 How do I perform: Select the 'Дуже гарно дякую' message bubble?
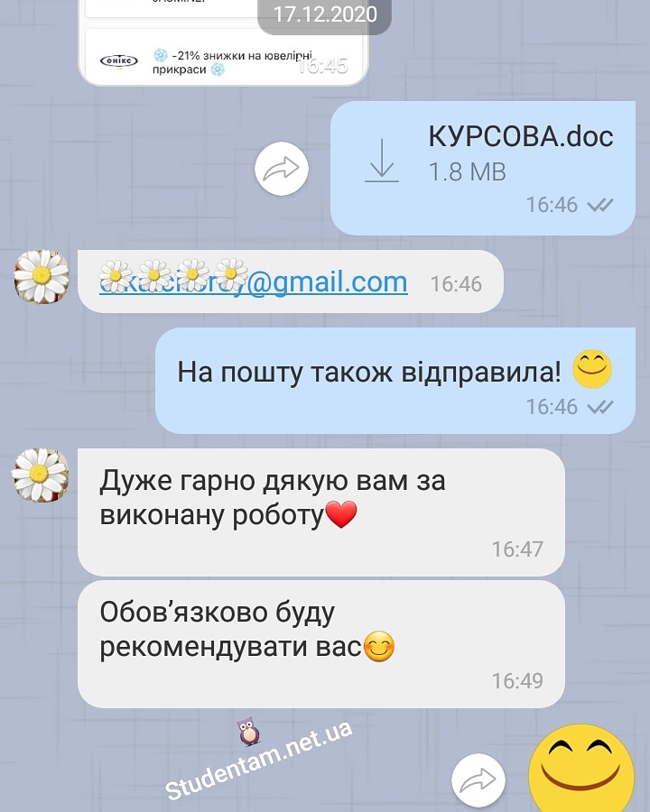tap(320, 512)
